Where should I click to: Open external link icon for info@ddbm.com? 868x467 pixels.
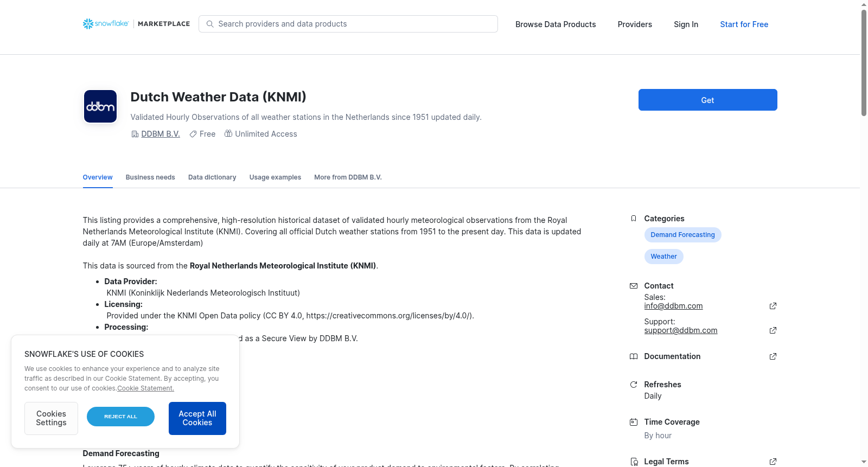point(773,306)
